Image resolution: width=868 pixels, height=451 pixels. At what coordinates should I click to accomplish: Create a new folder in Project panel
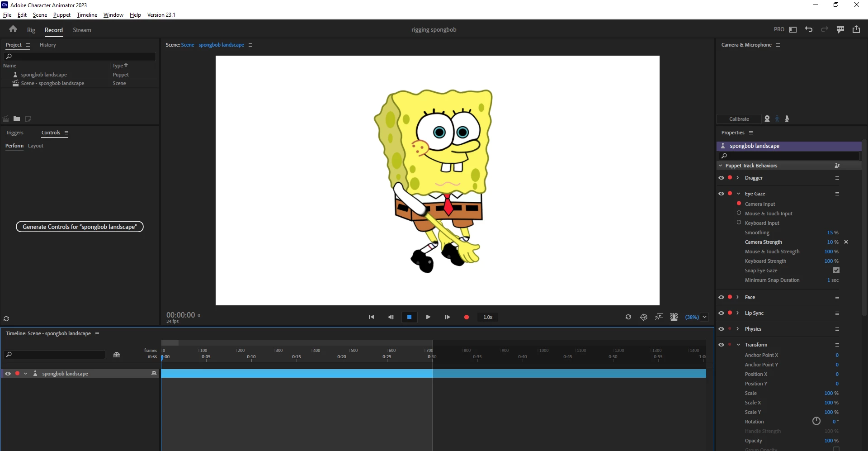pos(17,119)
